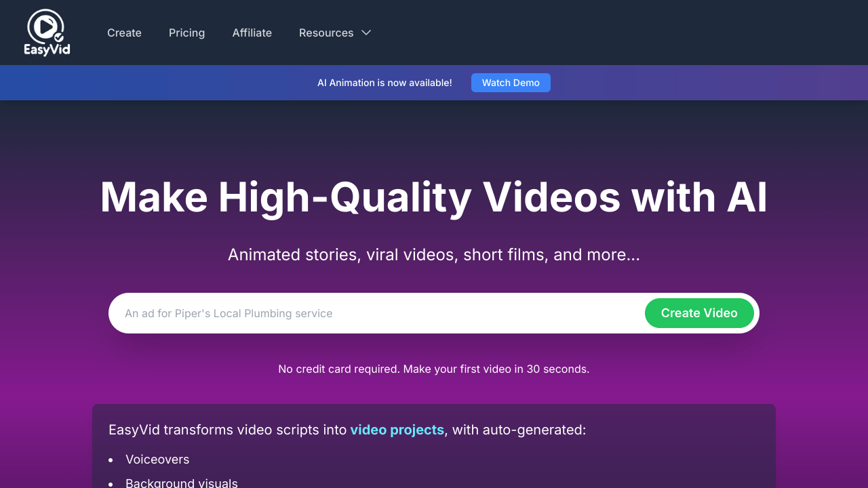The height and width of the screenshot is (488, 868).
Task: Open the Affiliate nav link
Action: (x=252, y=33)
